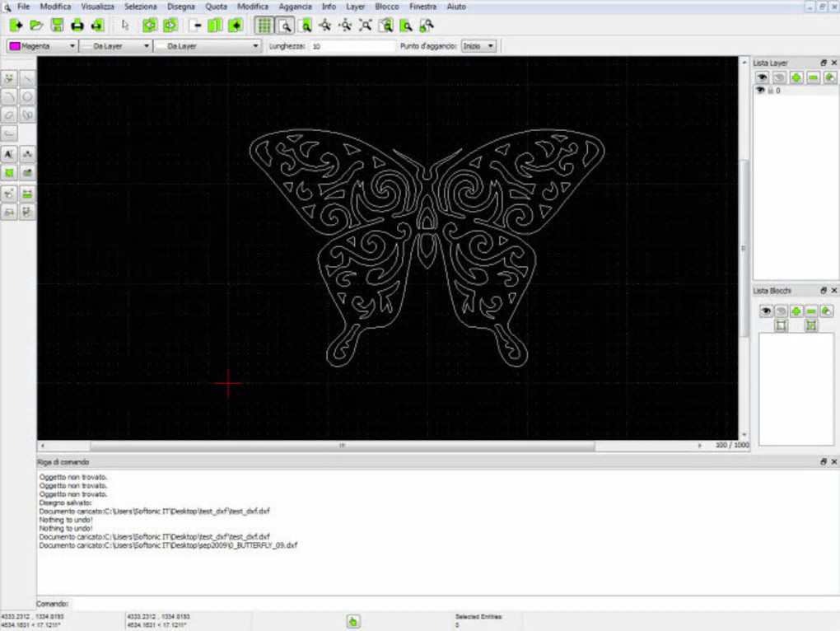Cut selection using toolbar icon
The height and width of the screenshot is (631, 840).
click(x=195, y=26)
